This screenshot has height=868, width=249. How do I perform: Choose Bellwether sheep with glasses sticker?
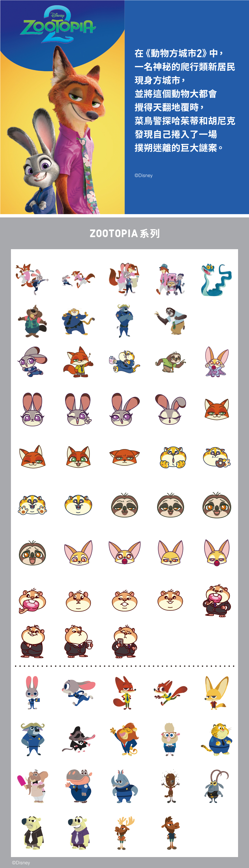click(x=170, y=739)
